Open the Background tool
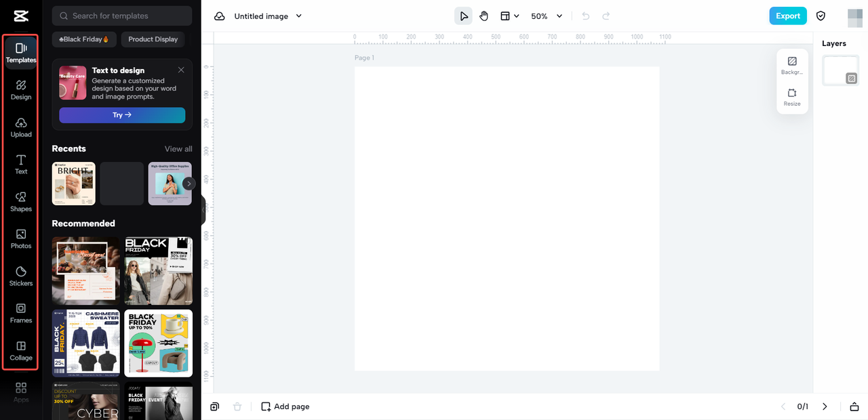This screenshot has height=420, width=868. point(792,65)
